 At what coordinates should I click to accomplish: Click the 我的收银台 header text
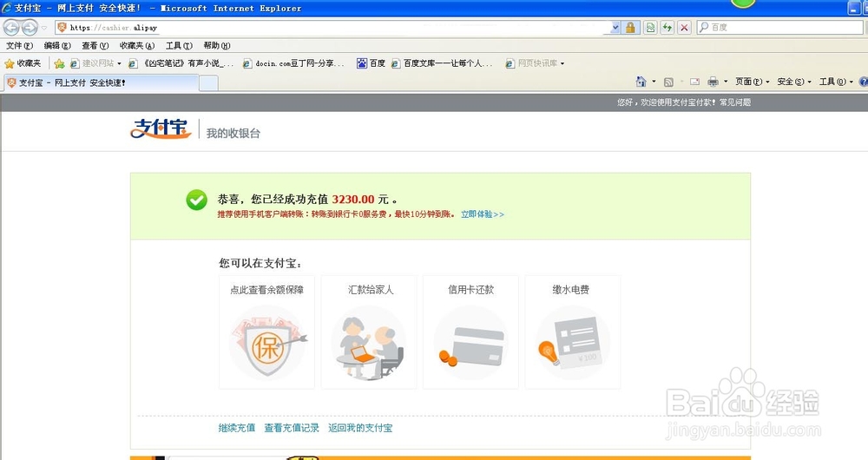click(x=233, y=133)
